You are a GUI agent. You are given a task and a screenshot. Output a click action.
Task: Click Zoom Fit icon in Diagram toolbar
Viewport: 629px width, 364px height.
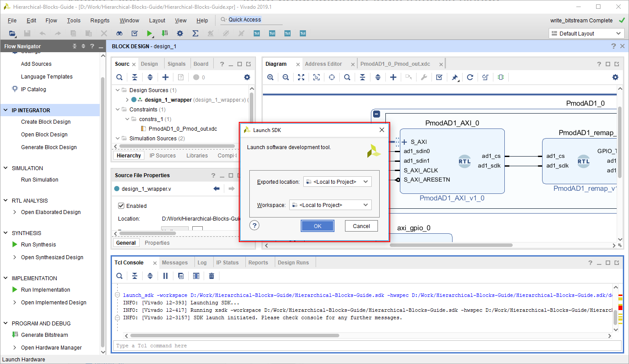click(x=301, y=77)
